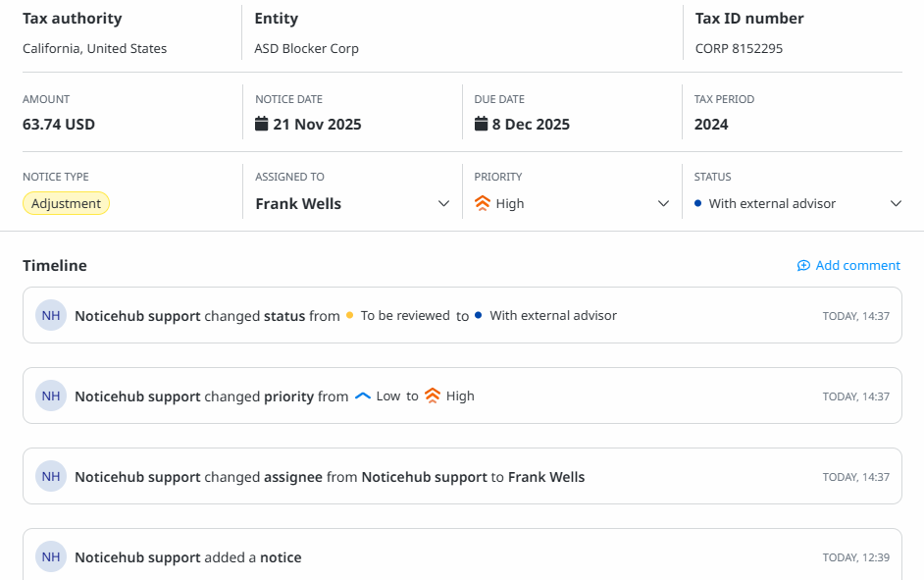Click the yellow To be reviewed status dot
The image size is (924, 580).
(350, 316)
